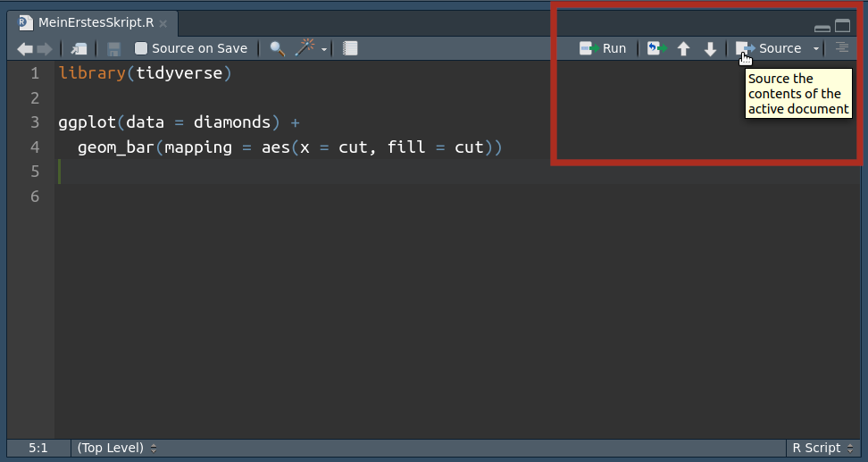This screenshot has width=868, height=462.
Task: Click the code tools magic wand
Action: [x=305, y=48]
